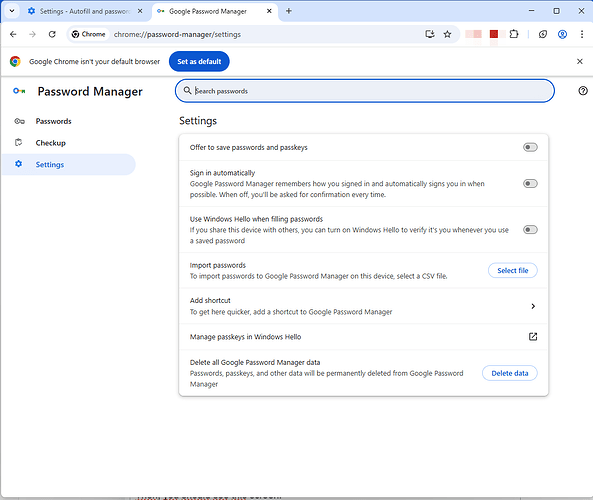The width and height of the screenshot is (593, 500).
Task: Click Select file to import passwords
Action: 512,270
